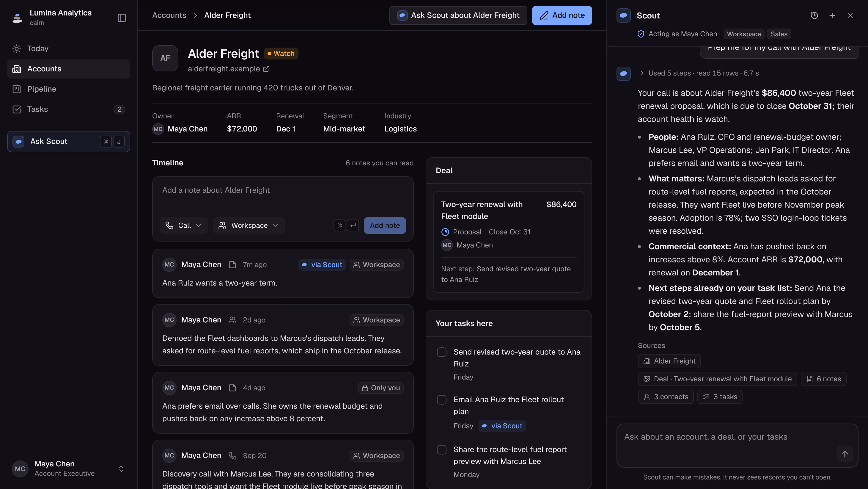Click the Workspace tag on 7m ago note
The width and height of the screenshot is (868, 489).
(x=376, y=265)
